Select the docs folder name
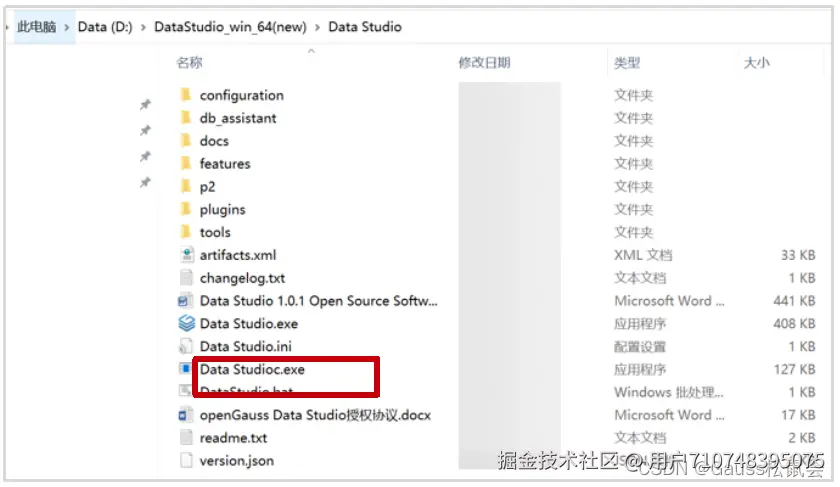The height and width of the screenshot is (487, 840). point(214,141)
